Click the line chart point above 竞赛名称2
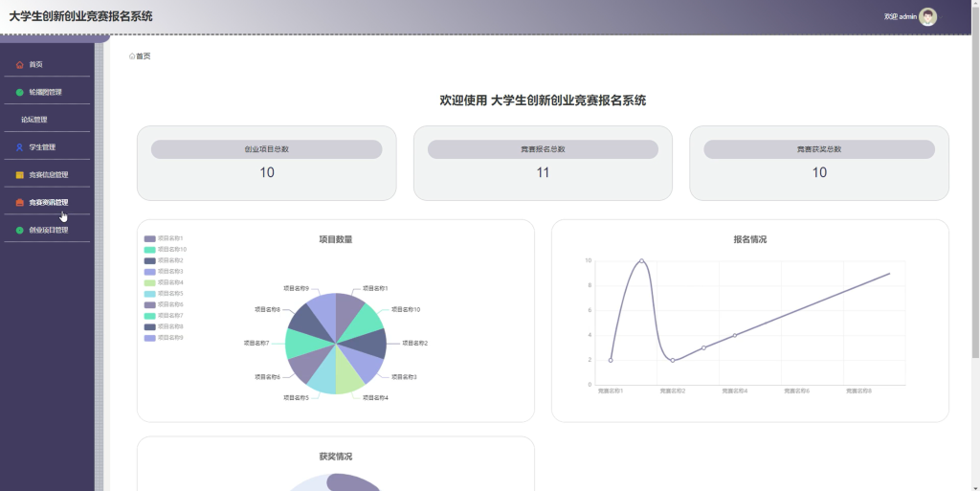The height and width of the screenshot is (491, 980). pyautogui.click(x=673, y=361)
